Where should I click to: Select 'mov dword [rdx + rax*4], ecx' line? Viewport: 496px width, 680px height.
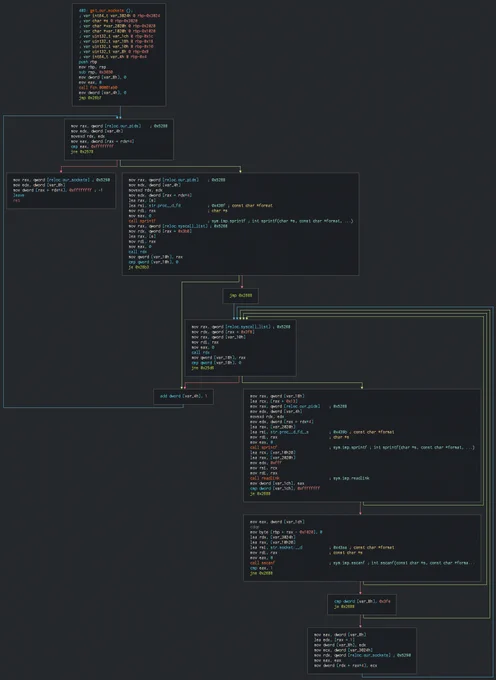pos(346,666)
